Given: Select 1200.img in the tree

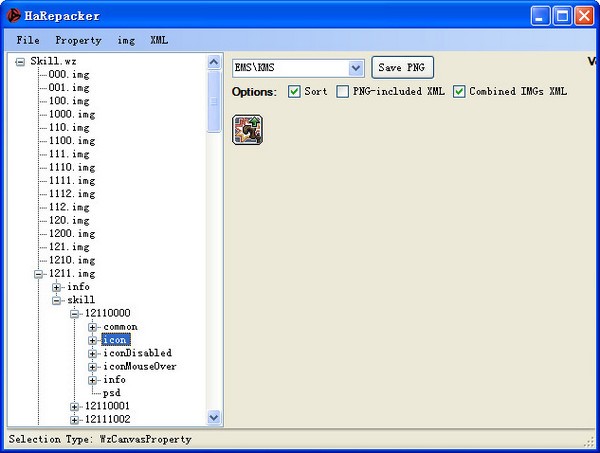Looking at the screenshot, I should point(72,233).
